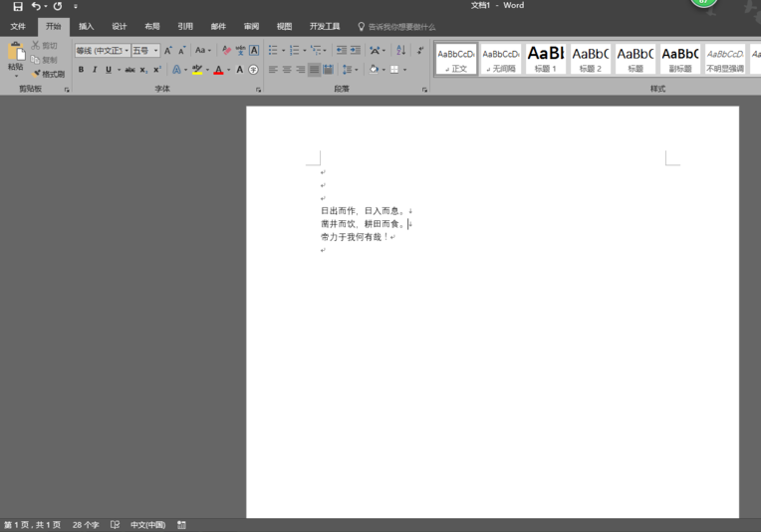Image resolution: width=761 pixels, height=532 pixels.
Task: Open the 开发工具 (Developer) tab
Action: pos(325,26)
